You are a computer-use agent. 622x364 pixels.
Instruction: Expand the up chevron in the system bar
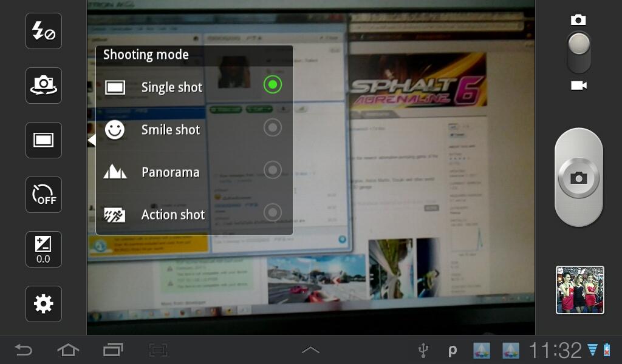coord(310,350)
